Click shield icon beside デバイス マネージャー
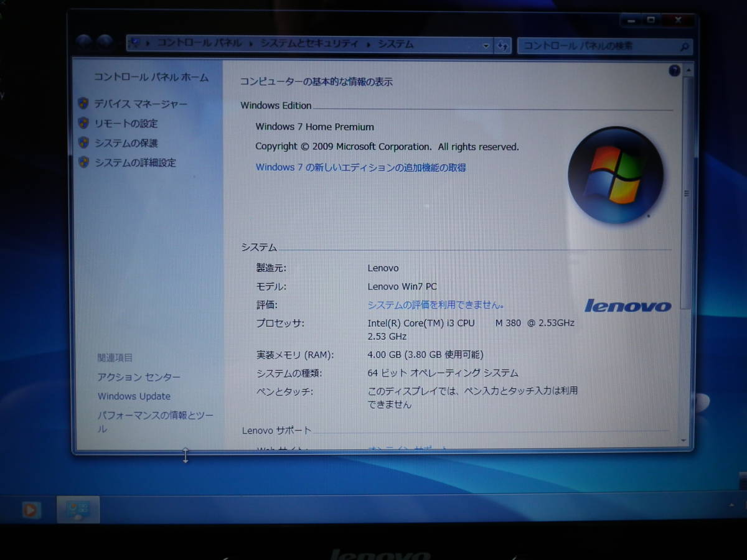This screenshot has height=560, width=747. (x=83, y=104)
